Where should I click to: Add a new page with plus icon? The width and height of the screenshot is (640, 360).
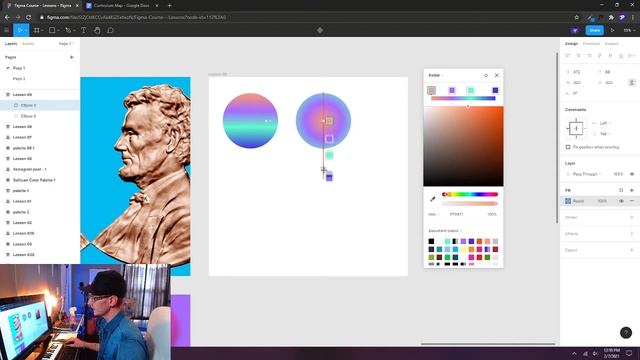point(72,57)
